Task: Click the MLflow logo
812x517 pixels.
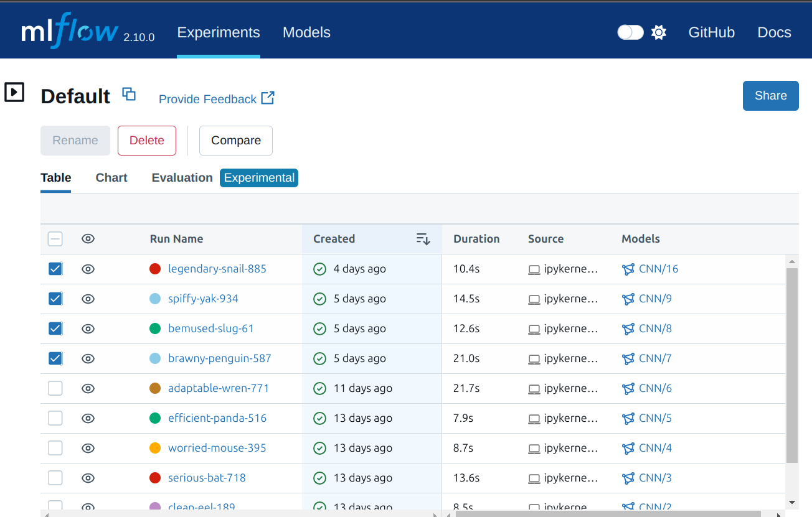Action: 69,31
